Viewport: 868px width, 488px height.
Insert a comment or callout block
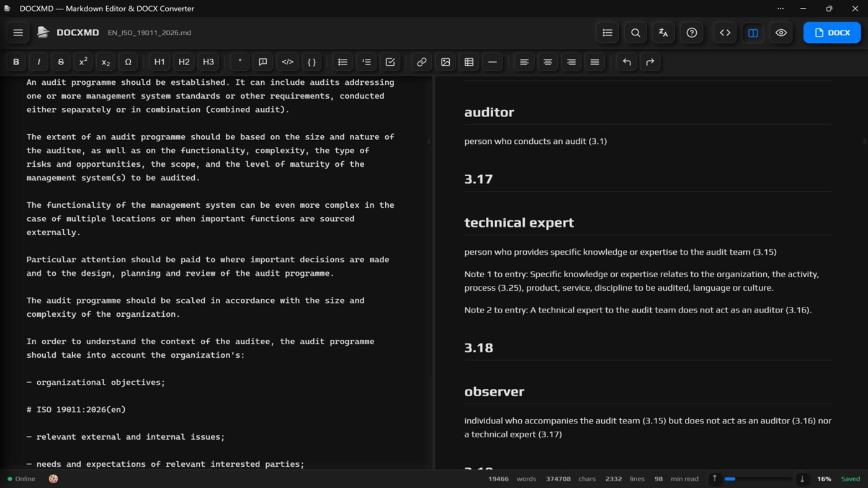tap(263, 62)
